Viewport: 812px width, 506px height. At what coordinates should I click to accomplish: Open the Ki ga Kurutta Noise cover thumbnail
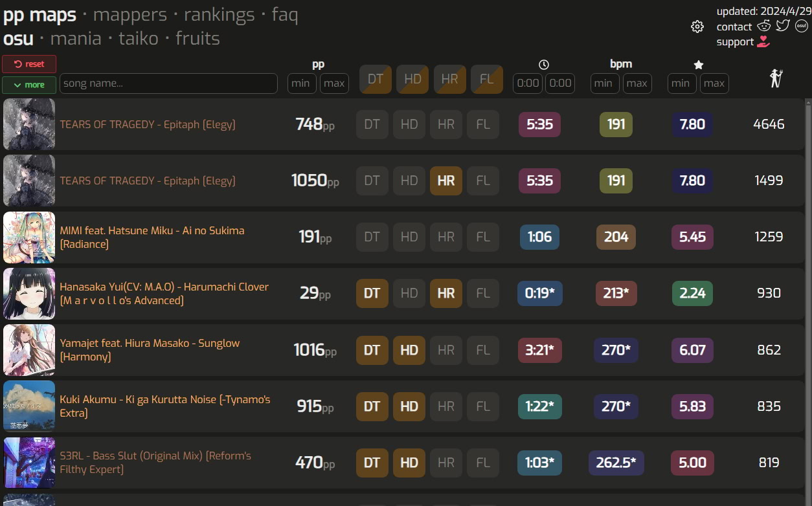(29, 406)
